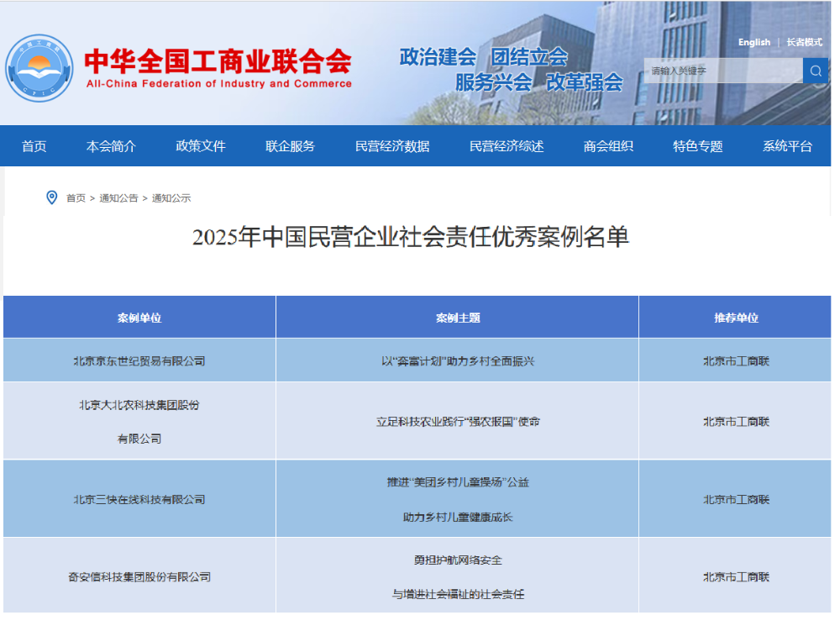
Task: Click the search magnifier icon
Action: pos(816,71)
